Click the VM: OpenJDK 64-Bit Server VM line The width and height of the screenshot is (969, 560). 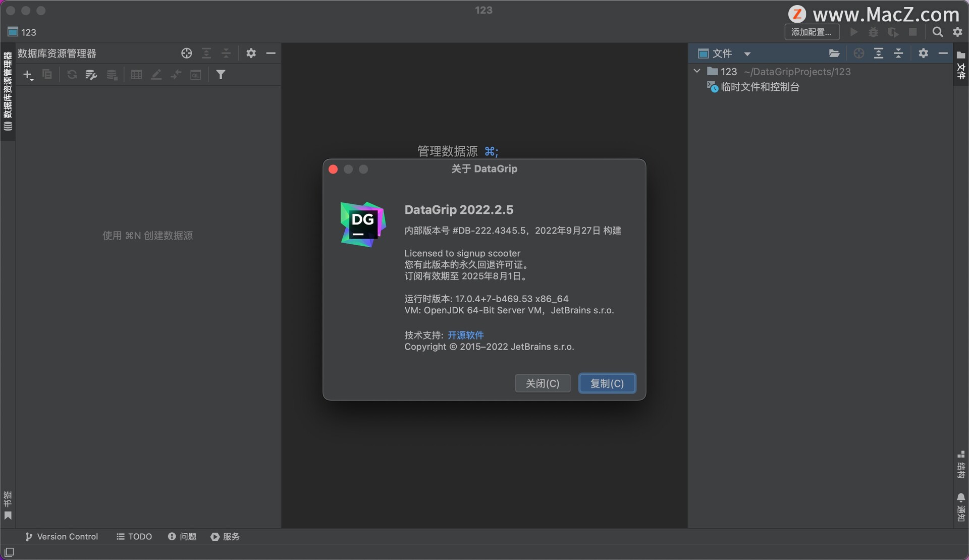pyautogui.click(x=509, y=310)
